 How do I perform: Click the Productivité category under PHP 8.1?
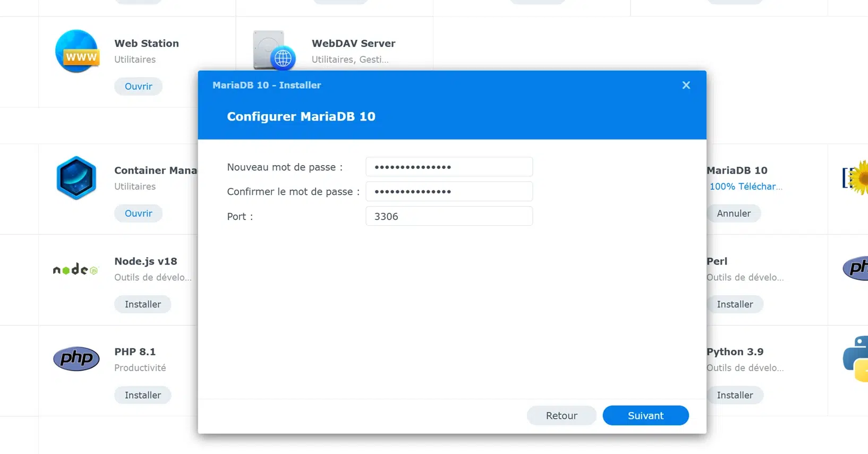pyautogui.click(x=140, y=367)
